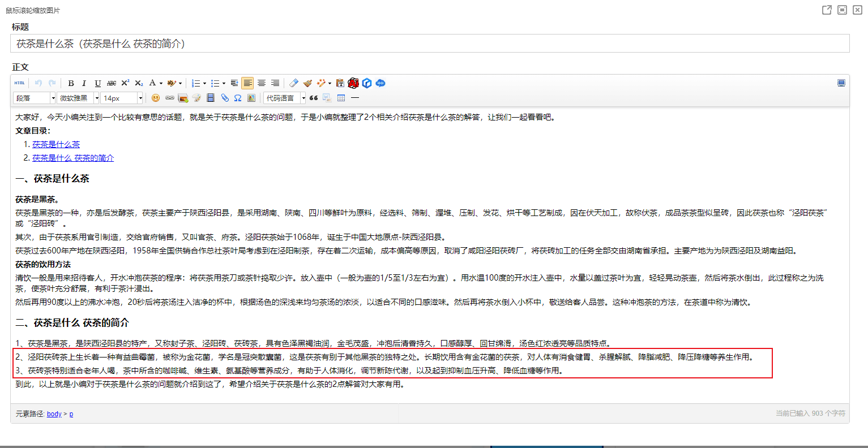Insert an unordered bullet list
The height and width of the screenshot is (448, 868).
click(215, 83)
